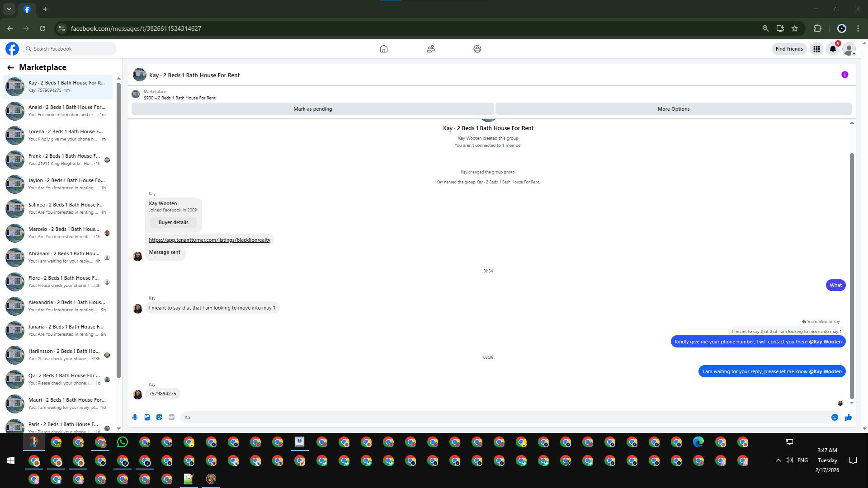
Task: Open the account profile menu
Action: pyautogui.click(x=849, y=49)
